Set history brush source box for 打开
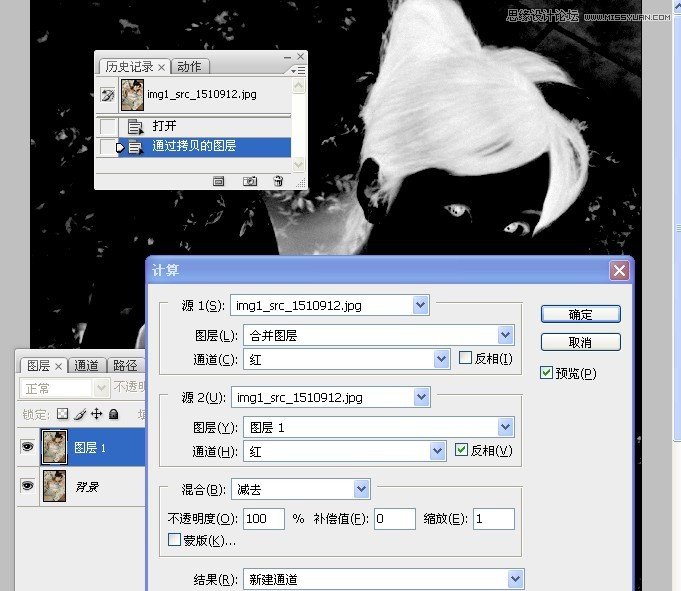Screen dimensions: 681x591 click(107, 126)
